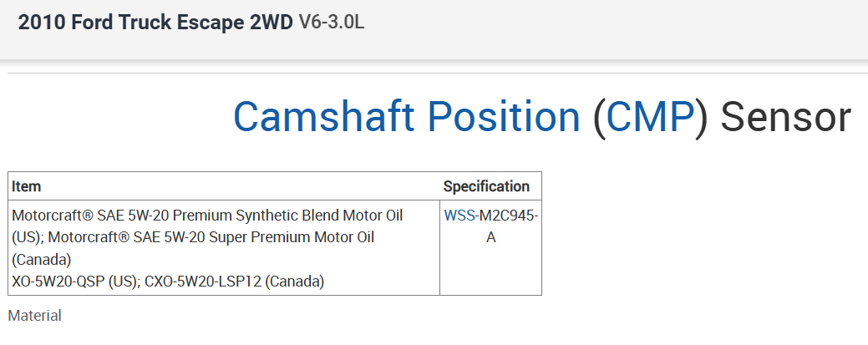The image size is (868, 345).
Task: Select the V6-3.0L engine label
Action: [331, 23]
